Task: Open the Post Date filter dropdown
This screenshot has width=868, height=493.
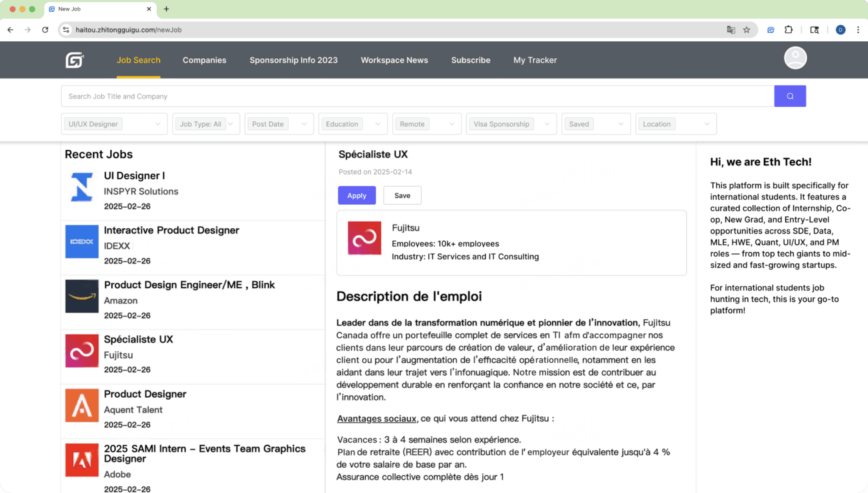Action: [279, 124]
